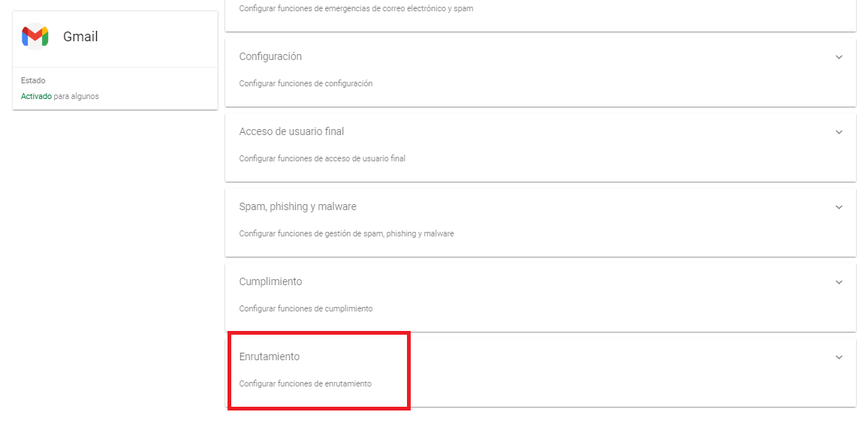Open the Cumplimiento section title

click(271, 281)
